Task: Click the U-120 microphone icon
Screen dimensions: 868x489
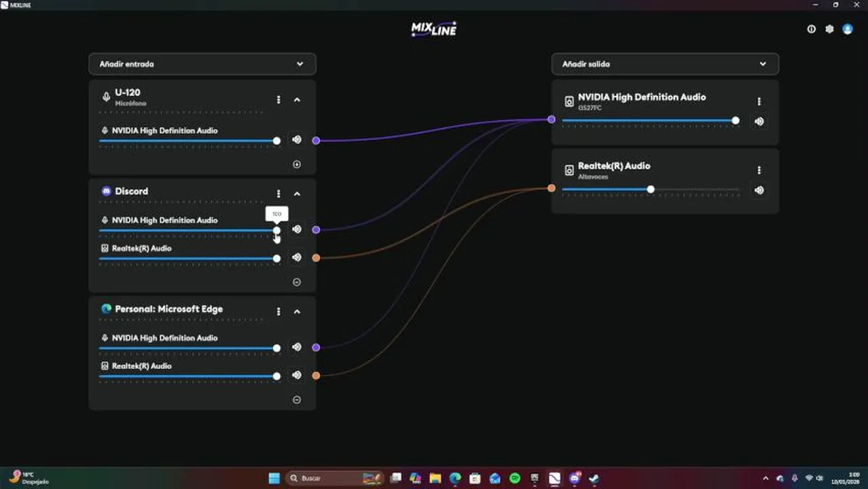Action: click(106, 97)
